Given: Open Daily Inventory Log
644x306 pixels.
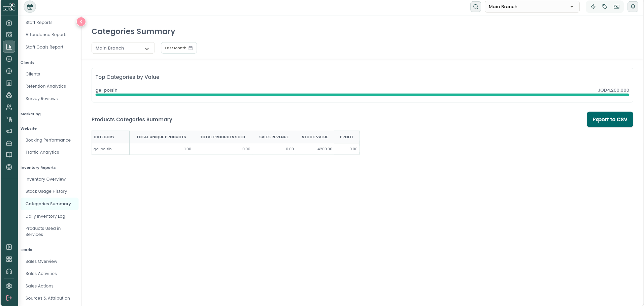Looking at the screenshot, I should pyautogui.click(x=45, y=216).
